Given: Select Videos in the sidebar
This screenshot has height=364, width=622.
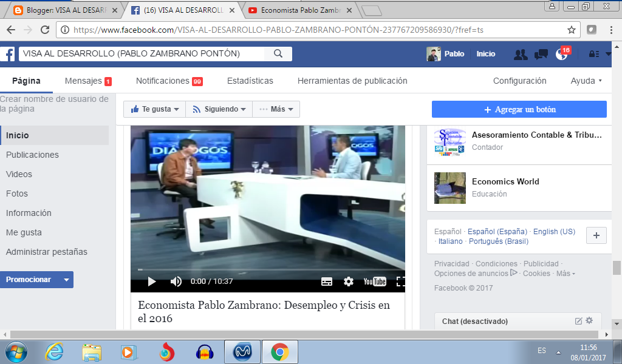Looking at the screenshot, I should (x=19, y=174).
